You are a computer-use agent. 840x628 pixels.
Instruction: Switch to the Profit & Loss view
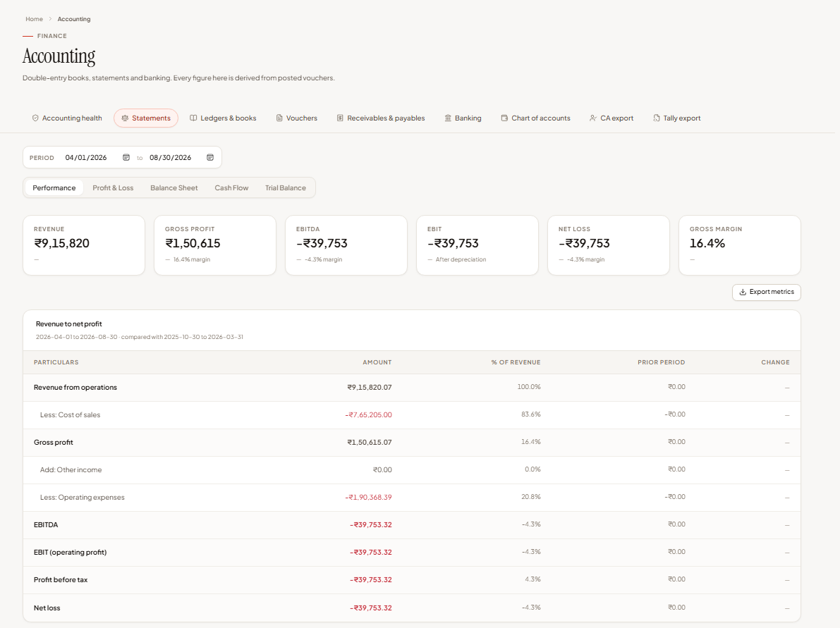(113, 188)
